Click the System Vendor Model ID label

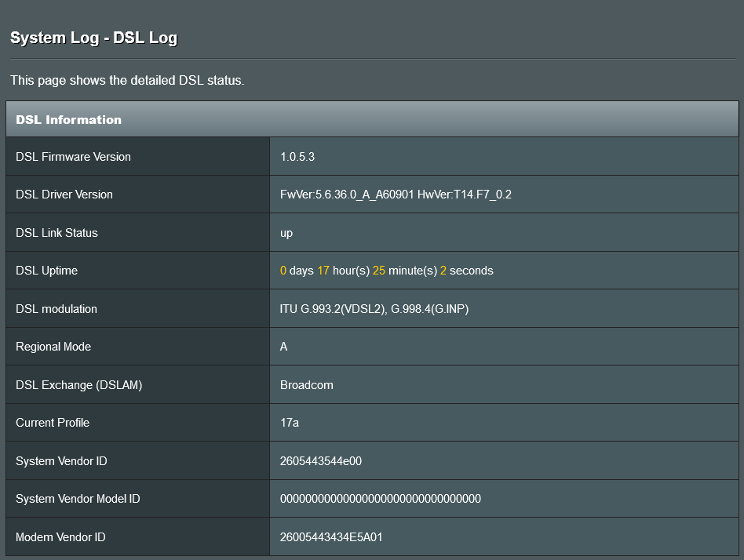pos(78,499)
